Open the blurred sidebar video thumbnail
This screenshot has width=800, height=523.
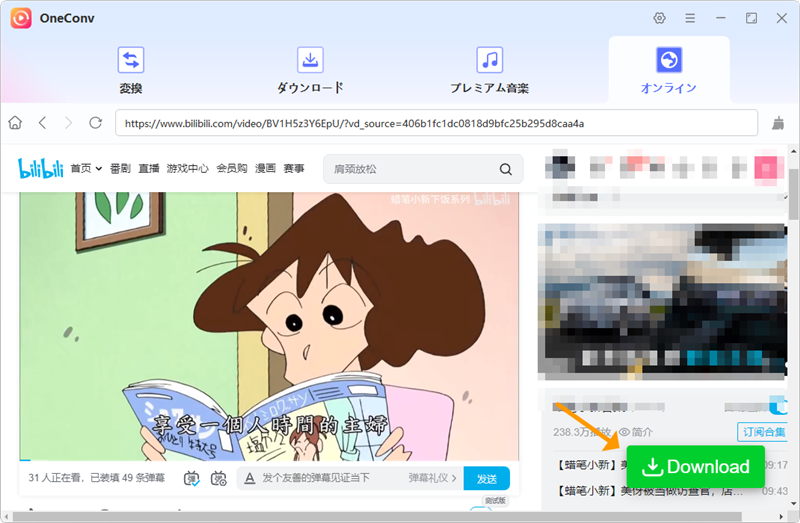[x=662, y=302]
